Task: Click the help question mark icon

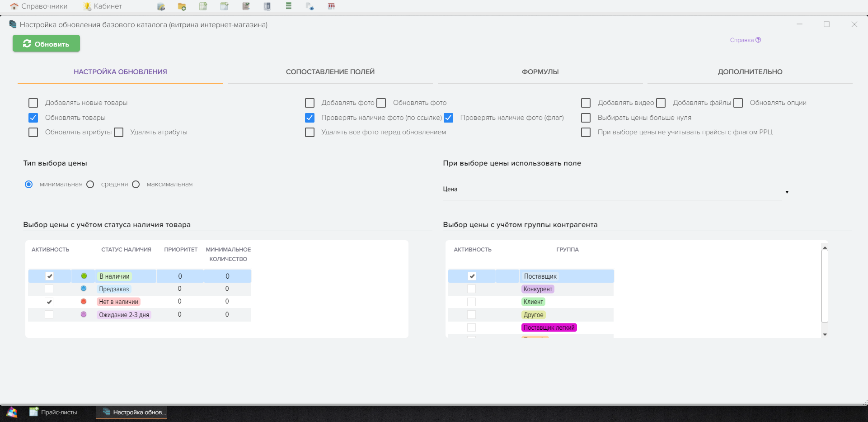Action: click(758, 40)
